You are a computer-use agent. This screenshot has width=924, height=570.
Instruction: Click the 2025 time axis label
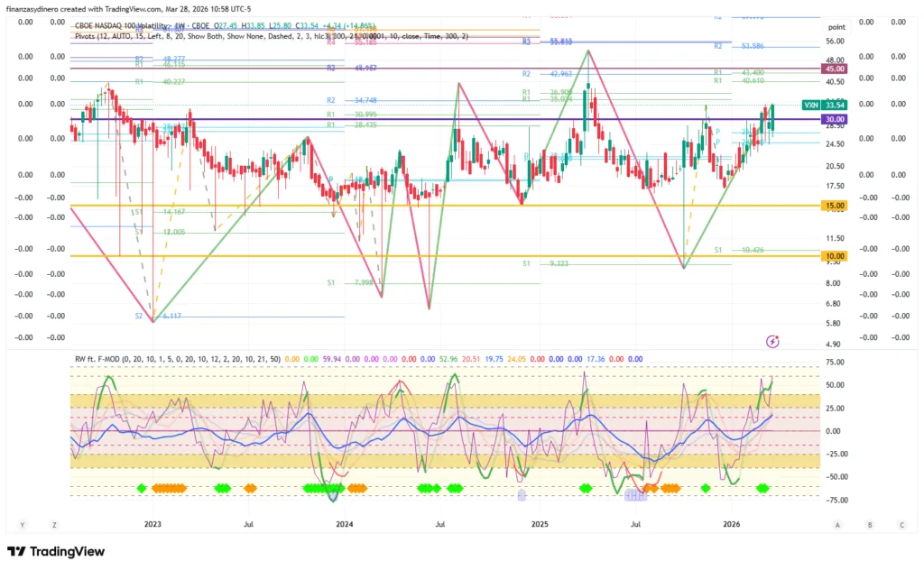click(540, 523)
